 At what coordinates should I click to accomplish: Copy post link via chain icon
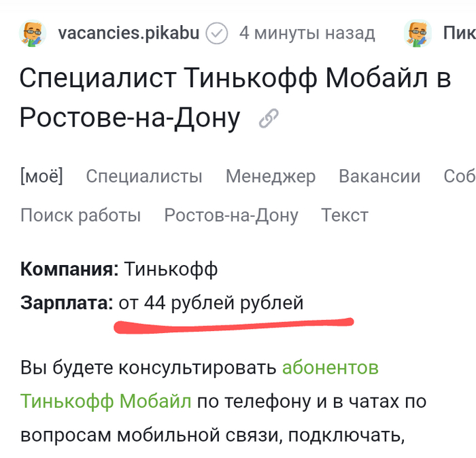[269, 120]
